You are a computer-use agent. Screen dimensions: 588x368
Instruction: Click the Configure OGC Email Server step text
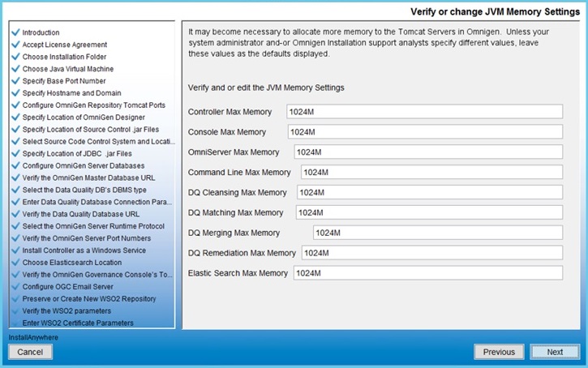tap(67, 287)
